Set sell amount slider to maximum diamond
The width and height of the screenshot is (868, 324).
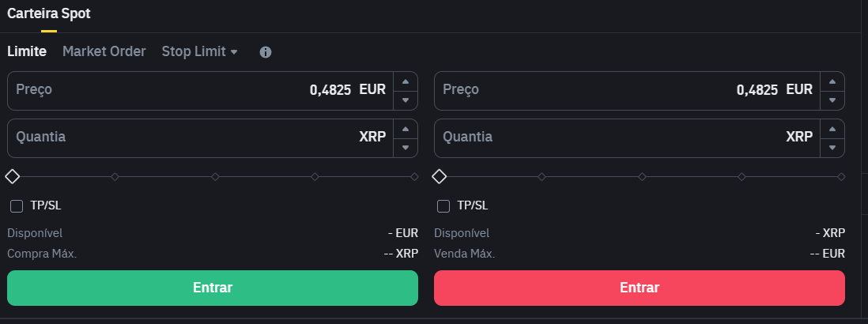841,177
